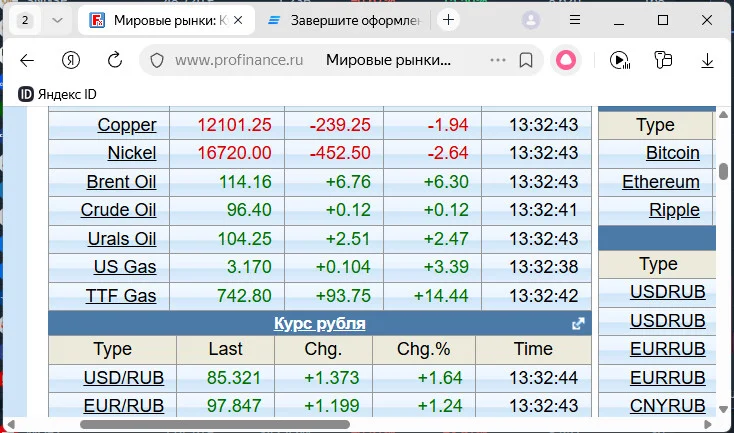Click the vertical scrollbar thumb

pos(723,171)
